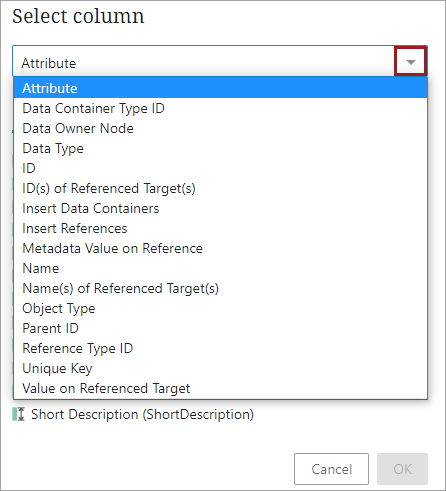Choose the Name option

tap(220, 268)
